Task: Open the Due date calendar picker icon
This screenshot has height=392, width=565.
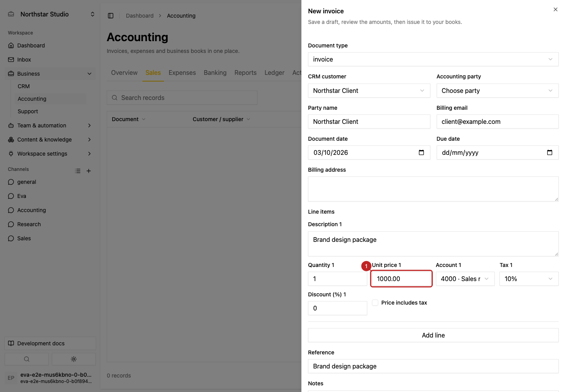Action: pos(550,152)
